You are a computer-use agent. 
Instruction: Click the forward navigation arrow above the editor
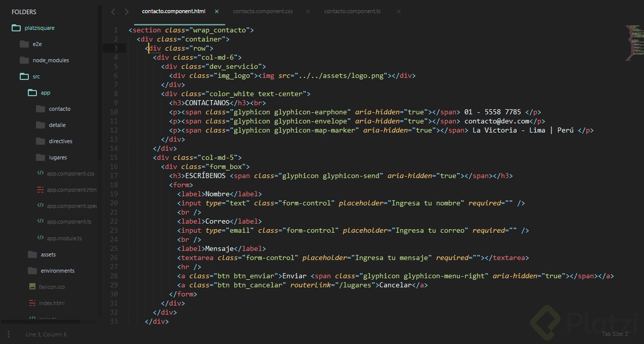[x=126, y=11]
